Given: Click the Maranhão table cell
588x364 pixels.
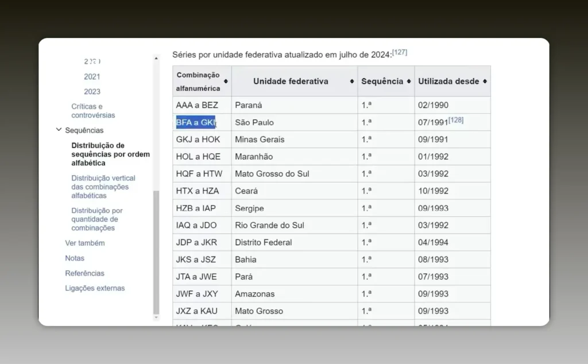Looking at the screenshot, I should coord(295,157).
